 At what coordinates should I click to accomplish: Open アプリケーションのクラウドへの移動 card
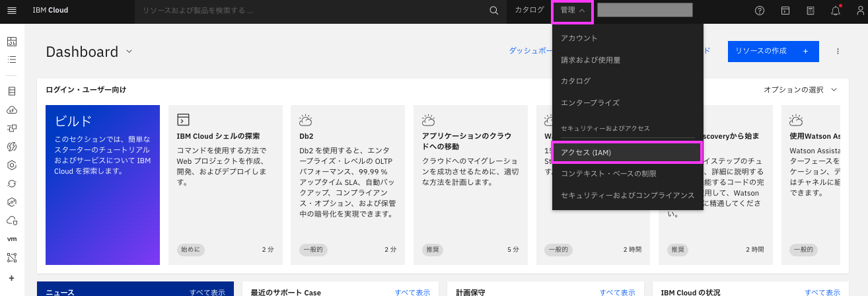click(x=470, y=185)
